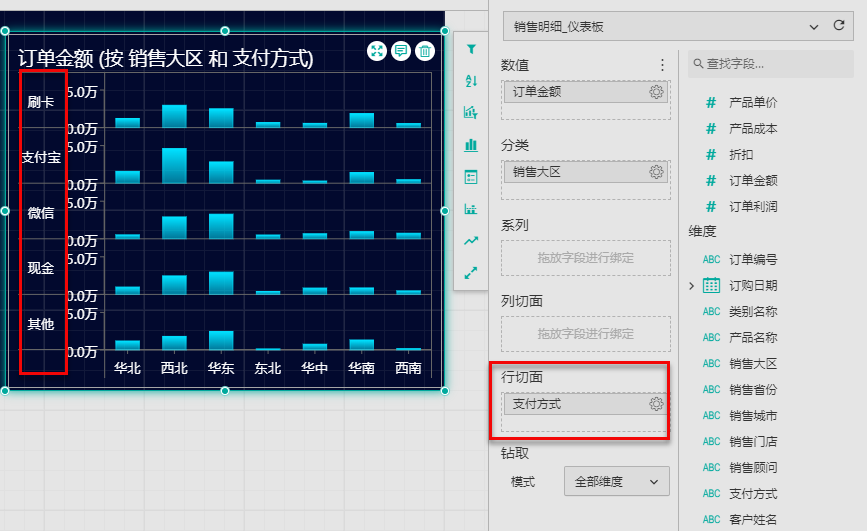Click the diagonal expand arrows icon
This screenshot has height=531, width=867.
click(x=471, y=272)
